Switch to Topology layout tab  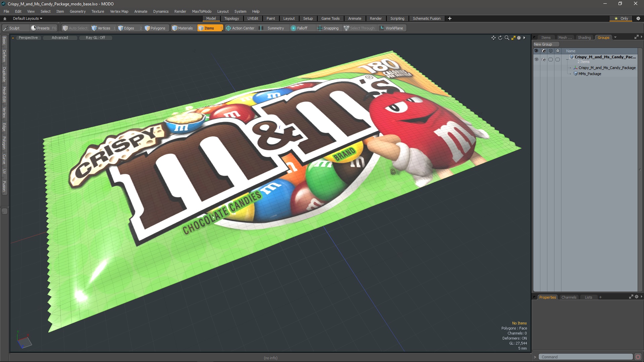click(231, 18)
